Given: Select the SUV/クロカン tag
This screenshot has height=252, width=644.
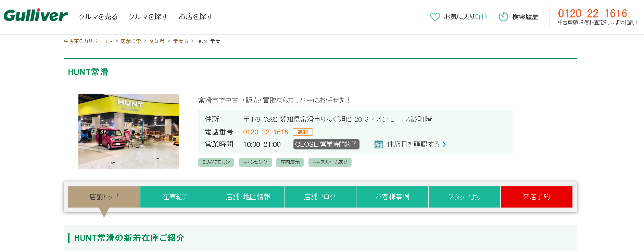Looking at the screenshot, I should pyautogui.click(x=216, y=162).
